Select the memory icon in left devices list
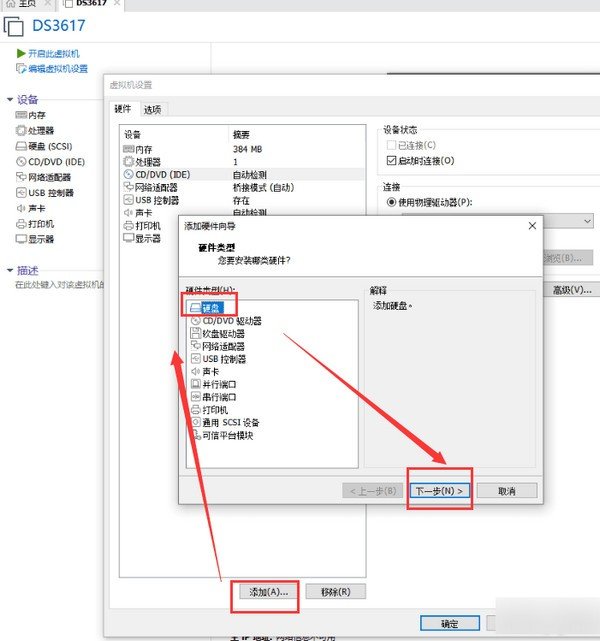Screen dimensions: 600x641 (x=21, y=115)
